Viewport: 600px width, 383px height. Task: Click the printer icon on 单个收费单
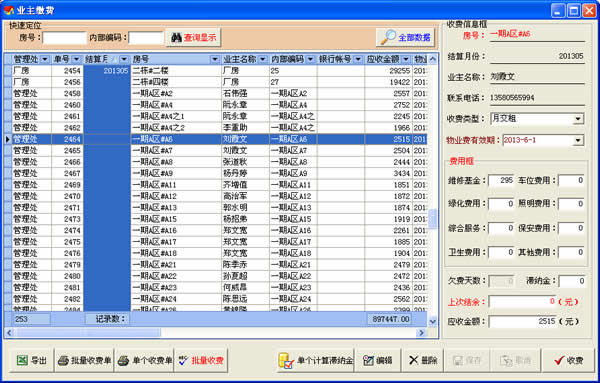tap(123, 360)
